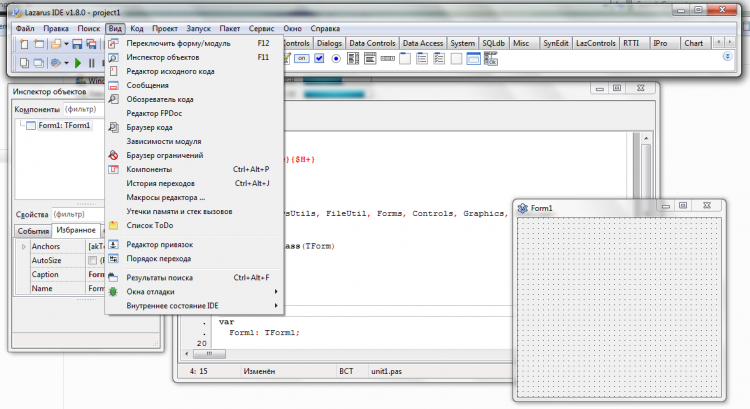
Task: Toggle the AutoSize property checkbox
Action: tap(93, 260)
